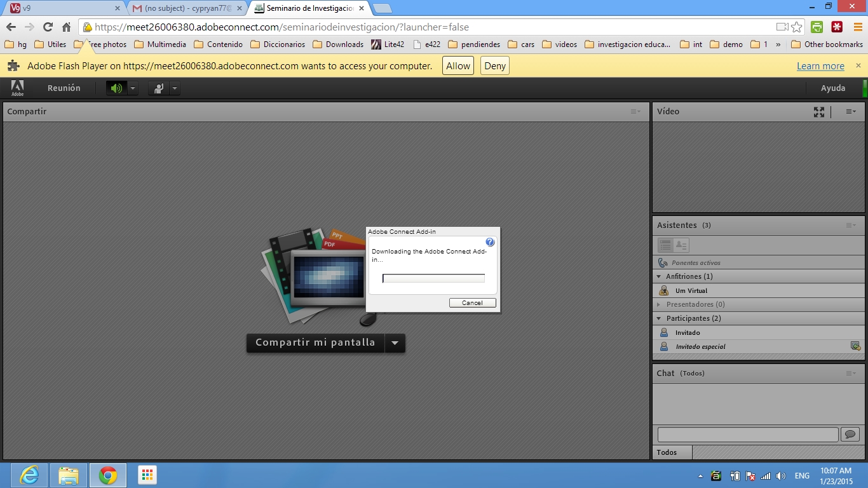Screen dimensions: 868x488
Task: Cancel the Adobe Connect Add-in download
Action: point(472,302)
